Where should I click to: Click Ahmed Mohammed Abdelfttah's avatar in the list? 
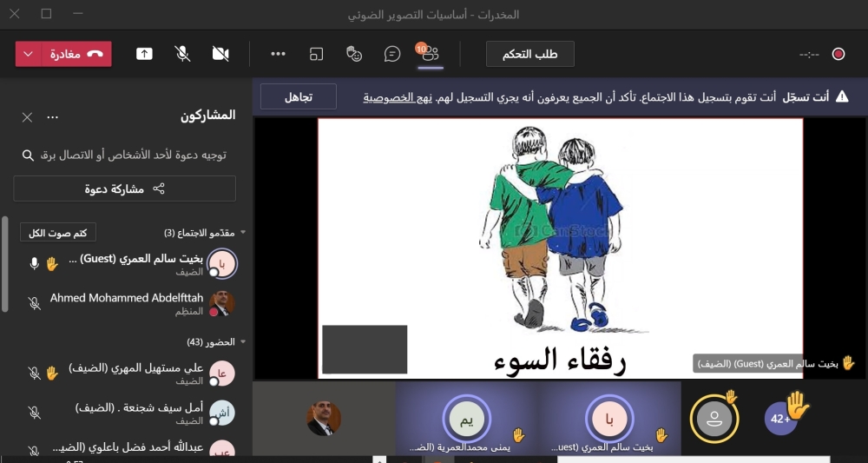(221, 303)
